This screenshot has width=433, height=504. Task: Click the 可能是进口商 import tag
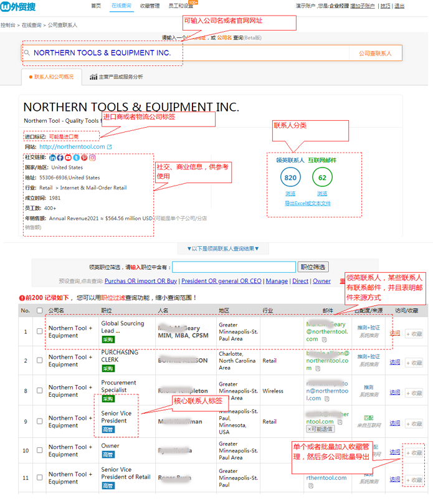click(64, 136)
